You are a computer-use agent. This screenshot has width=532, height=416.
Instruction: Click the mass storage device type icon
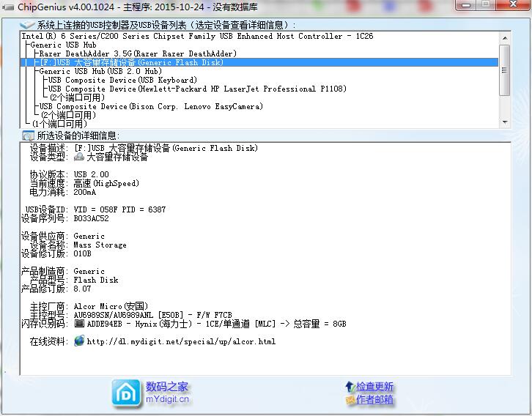(78, 157)
